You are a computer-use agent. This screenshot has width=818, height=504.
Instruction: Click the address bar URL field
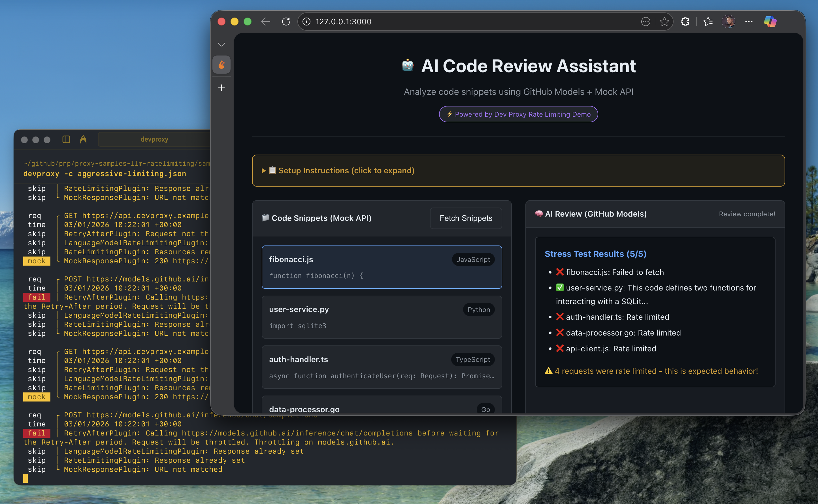click(x=467, y=22)
